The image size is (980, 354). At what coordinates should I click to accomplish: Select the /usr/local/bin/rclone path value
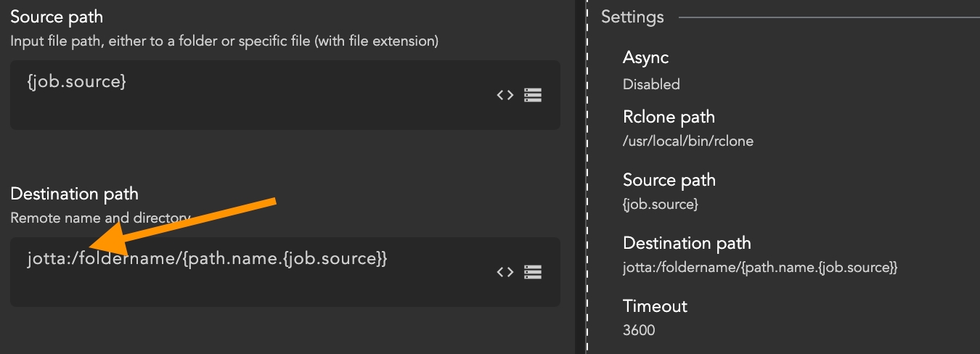coord(687,141)
